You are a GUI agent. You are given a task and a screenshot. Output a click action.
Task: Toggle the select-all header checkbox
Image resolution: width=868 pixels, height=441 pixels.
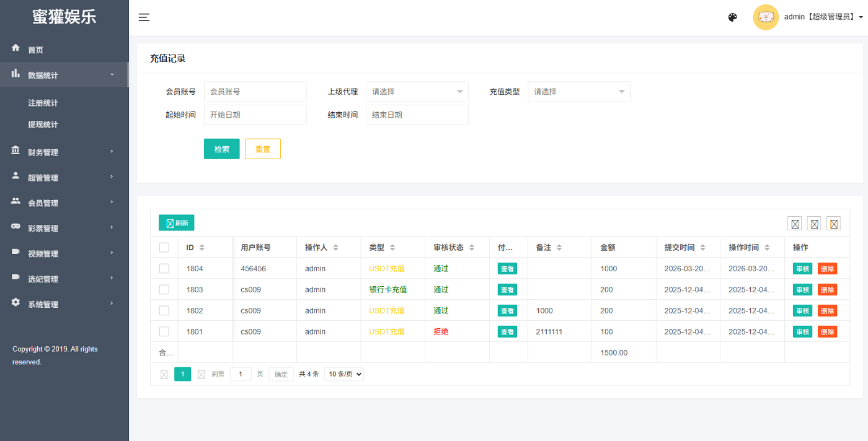(164, 248)
